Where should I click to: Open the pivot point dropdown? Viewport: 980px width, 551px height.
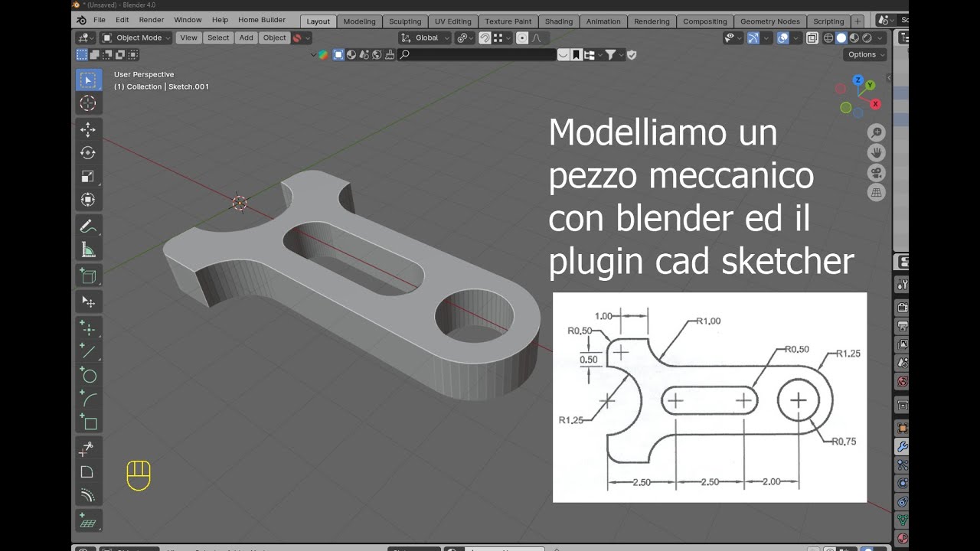point(465,37)
